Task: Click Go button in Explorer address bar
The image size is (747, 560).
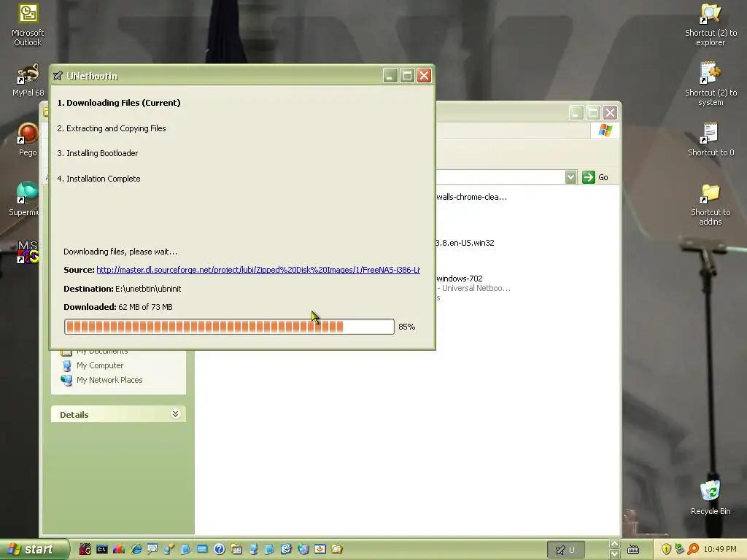Action: click(595, 177)
